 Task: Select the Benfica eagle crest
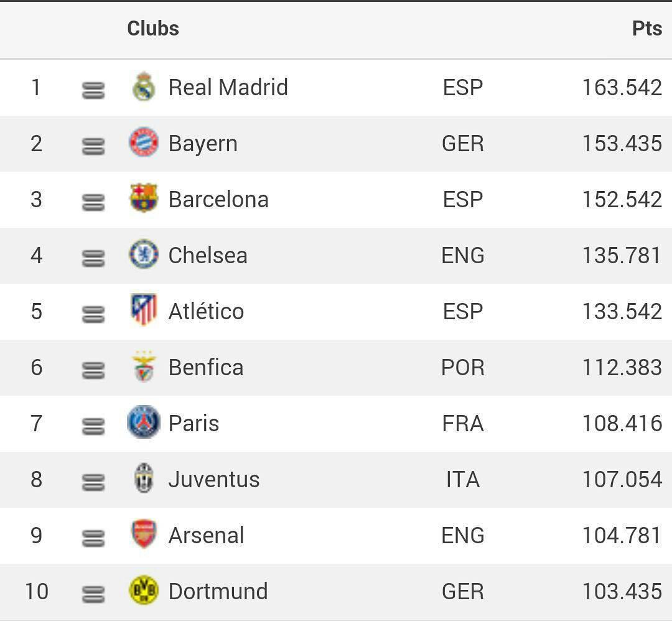pos(144,367)
